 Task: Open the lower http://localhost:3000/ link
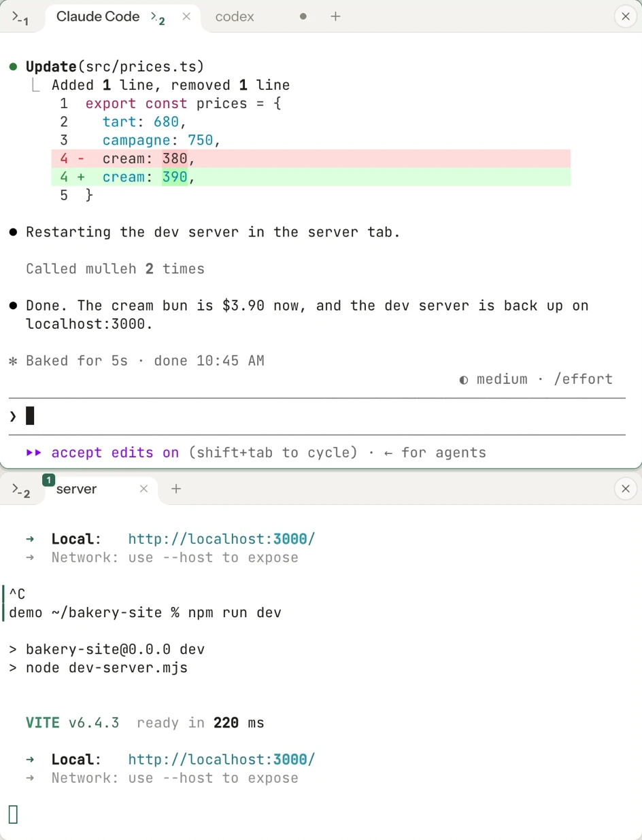[x=222, y=759]
